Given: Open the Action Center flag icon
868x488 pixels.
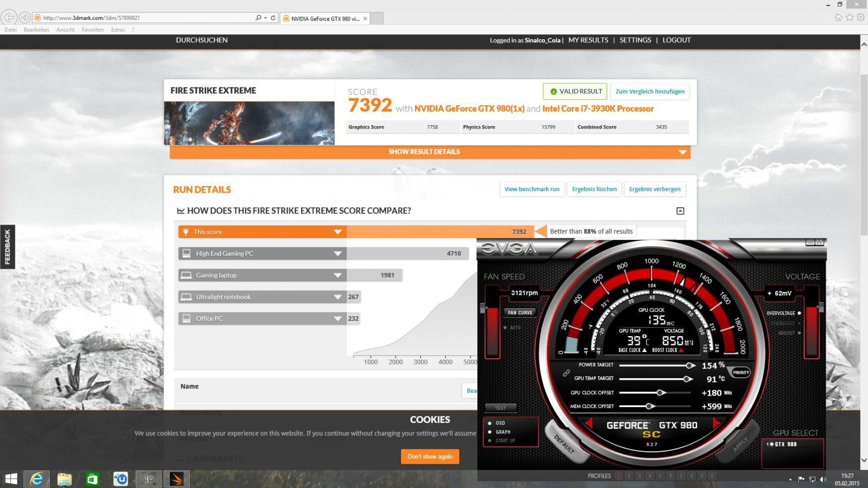Looking at the screenshot, I should click(x=801, y=479).
